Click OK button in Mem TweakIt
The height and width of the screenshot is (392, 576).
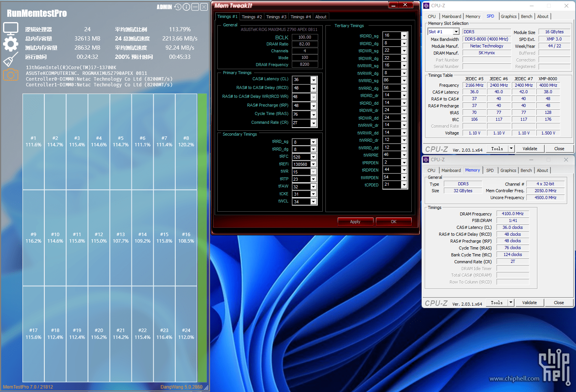(394, 222)
